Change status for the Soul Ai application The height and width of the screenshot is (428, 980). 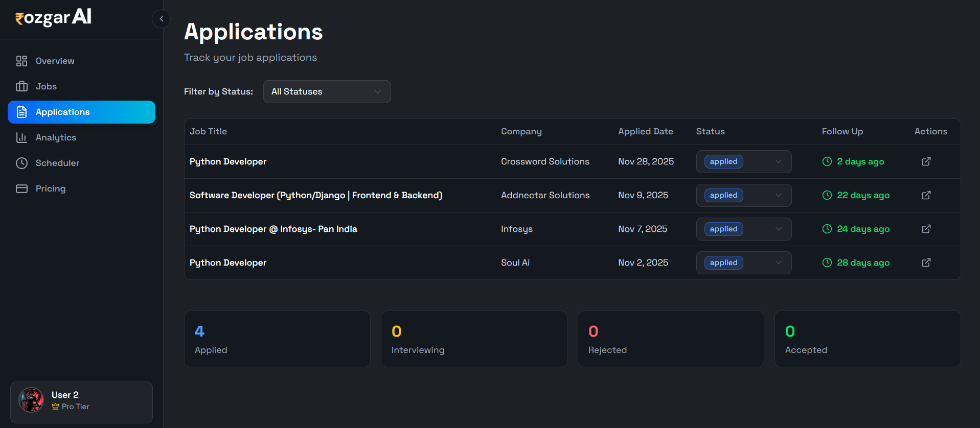click(x=743, y=263)
